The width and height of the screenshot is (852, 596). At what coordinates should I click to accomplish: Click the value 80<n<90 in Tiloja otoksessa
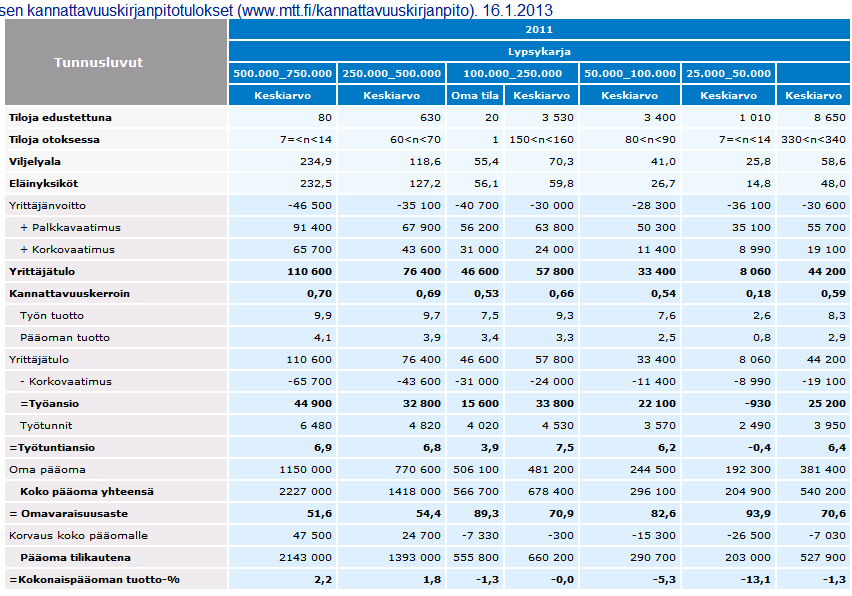click(x=650, y=140)
